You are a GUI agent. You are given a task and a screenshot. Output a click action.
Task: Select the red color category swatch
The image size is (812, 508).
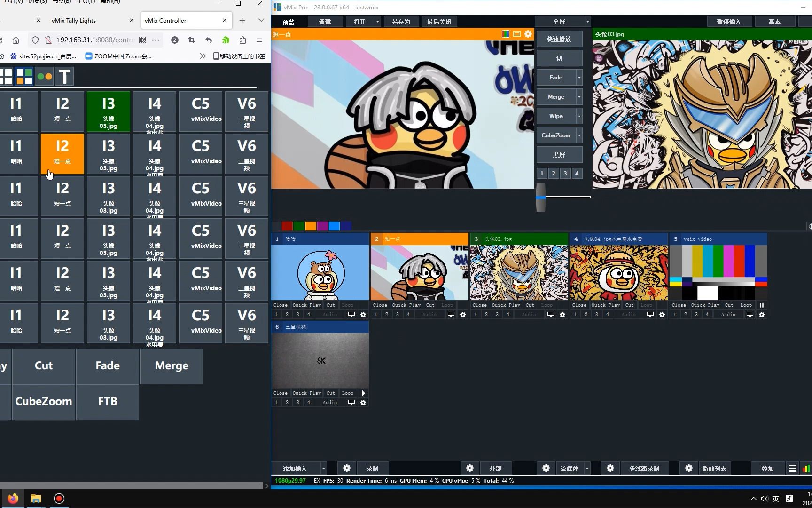[x=287, y=226]
